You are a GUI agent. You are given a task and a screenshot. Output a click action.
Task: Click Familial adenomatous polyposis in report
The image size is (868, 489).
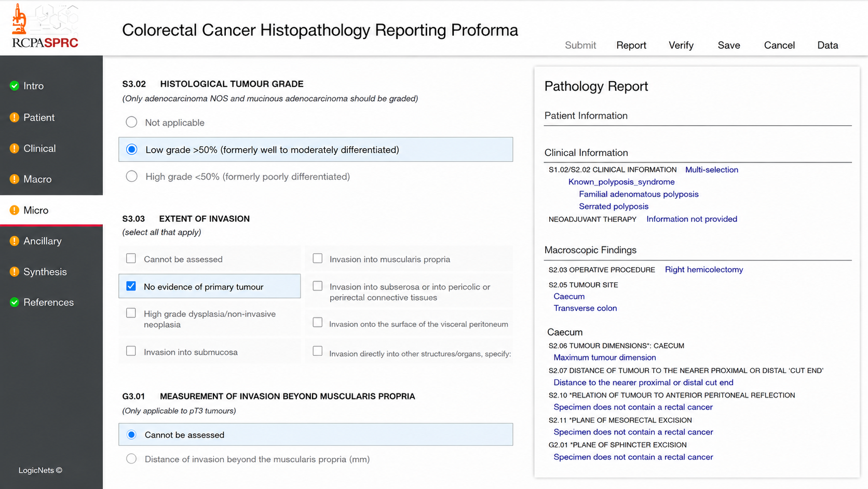click(x=639, y=194)
